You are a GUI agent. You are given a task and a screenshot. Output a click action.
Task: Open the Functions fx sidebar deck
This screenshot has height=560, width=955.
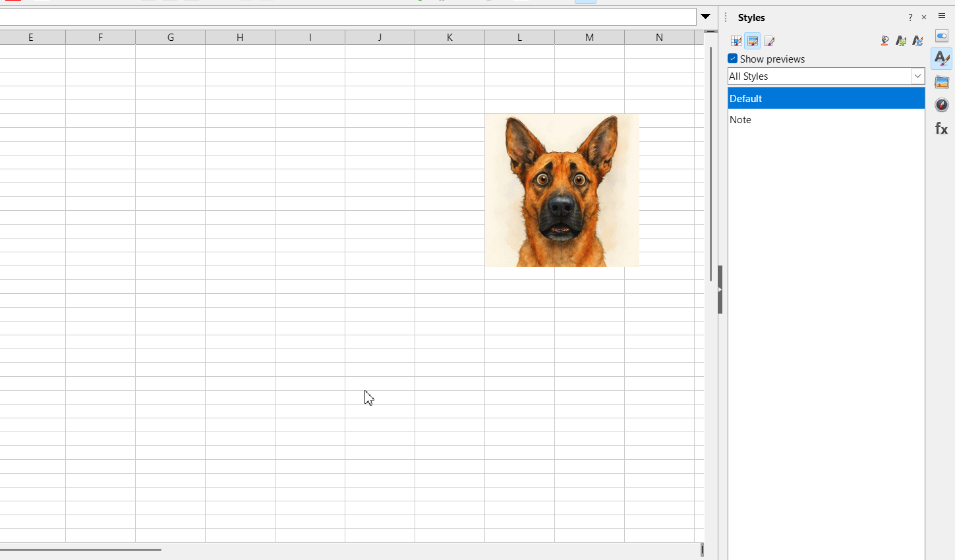click(x=942, y=128)
